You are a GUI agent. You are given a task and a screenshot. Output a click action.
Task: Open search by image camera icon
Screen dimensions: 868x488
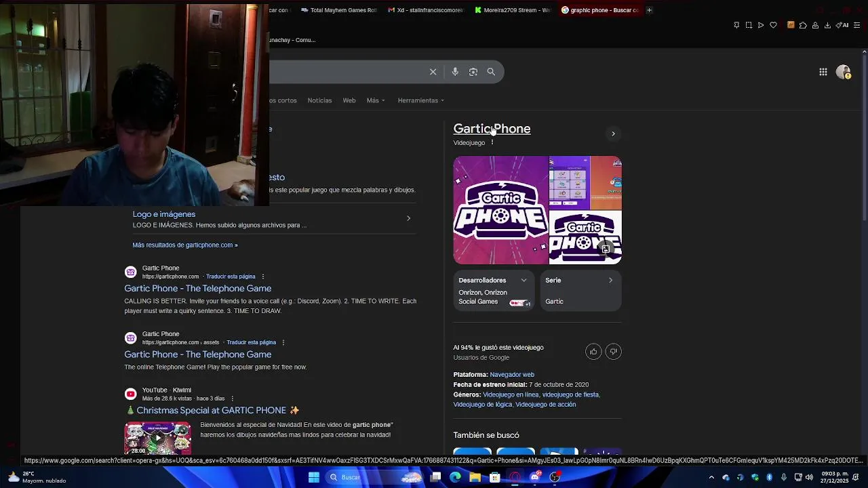(x=473, y=72)
